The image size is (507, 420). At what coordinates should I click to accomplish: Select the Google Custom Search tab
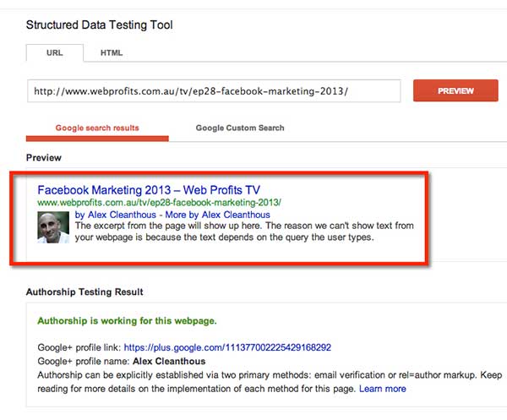(240, 128)
